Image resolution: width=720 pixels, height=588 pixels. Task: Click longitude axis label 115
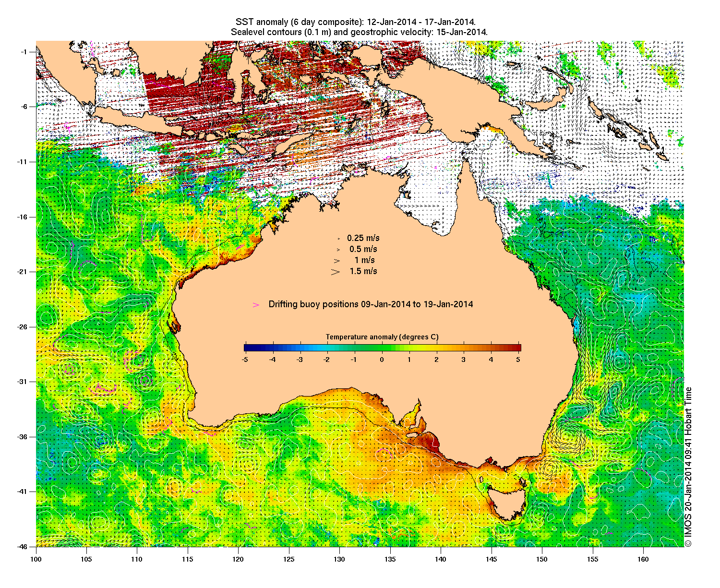tap(188, 559)
